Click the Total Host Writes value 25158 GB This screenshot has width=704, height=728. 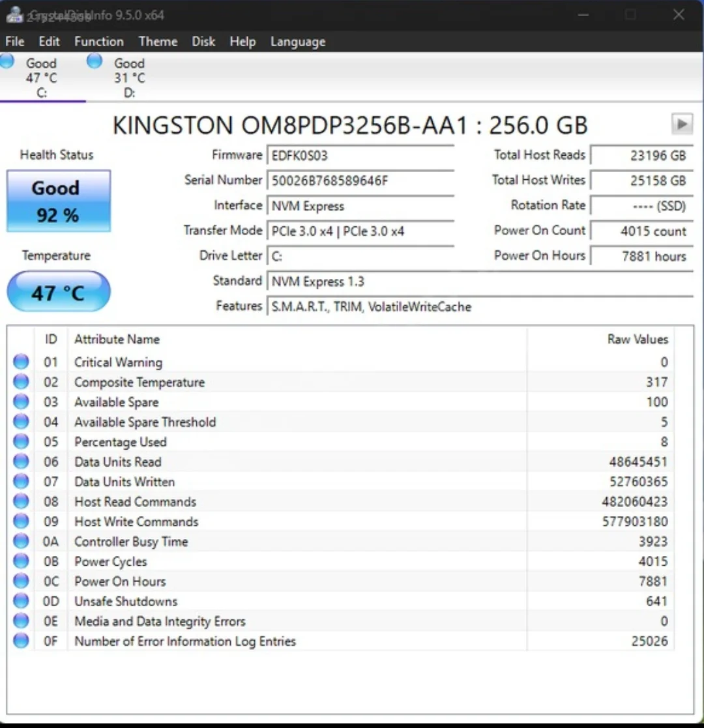[642, 180]
